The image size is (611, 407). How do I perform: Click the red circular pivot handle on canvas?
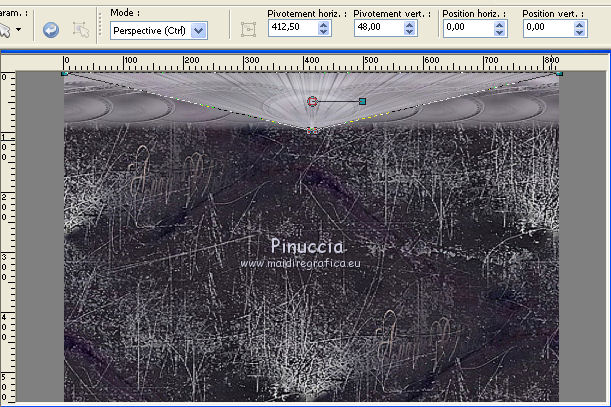pos(312,101)
